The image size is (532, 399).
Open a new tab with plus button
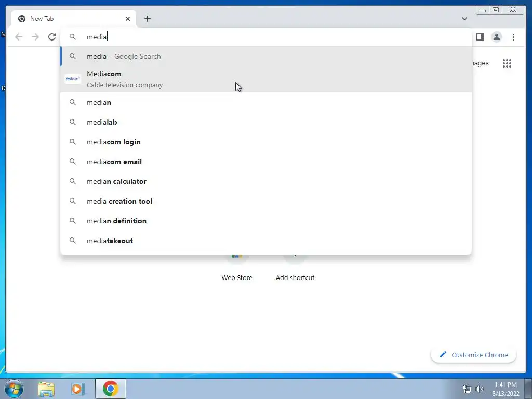click(x=147, y=19)
